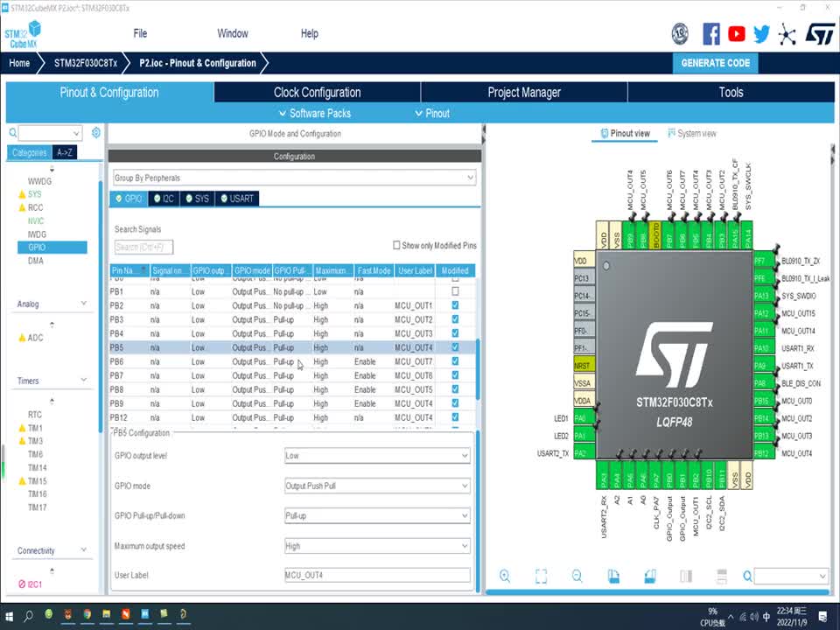Collapse the Connectivity category
Screen dimensions: 840x630
click(x=84, y=549)
